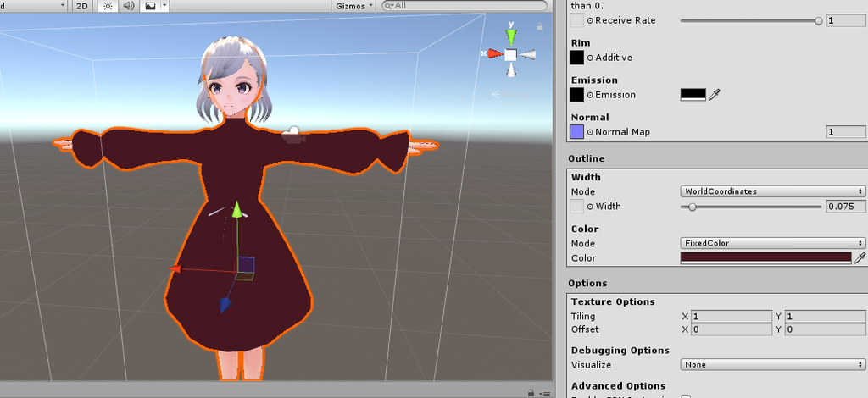Click the Debugging Options heading

620,351
